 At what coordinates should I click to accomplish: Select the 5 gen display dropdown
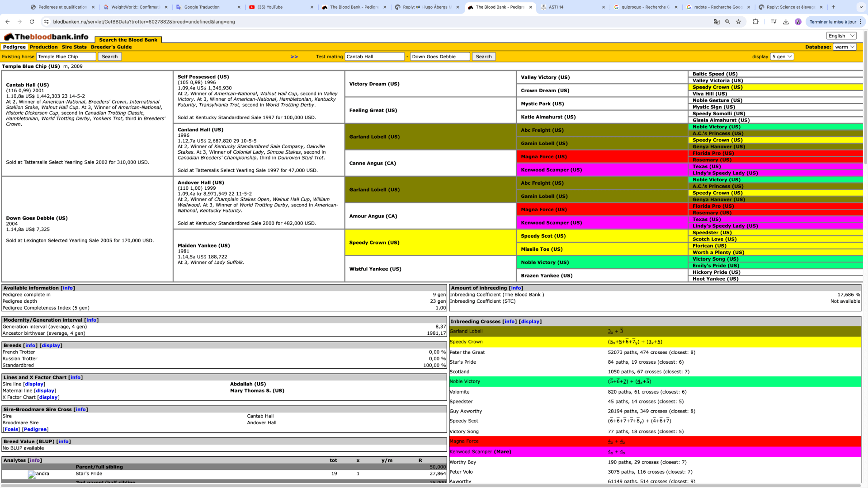click(x=782, y=56)
